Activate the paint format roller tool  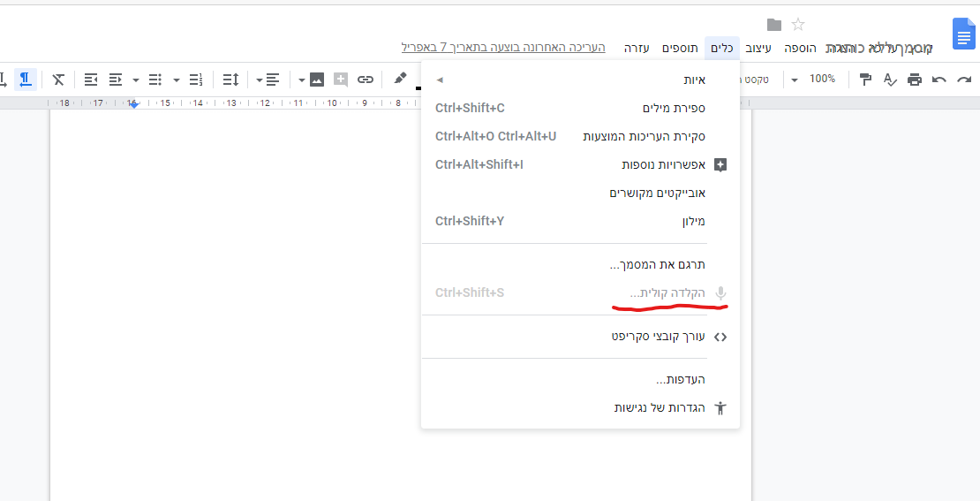point(865,80)
